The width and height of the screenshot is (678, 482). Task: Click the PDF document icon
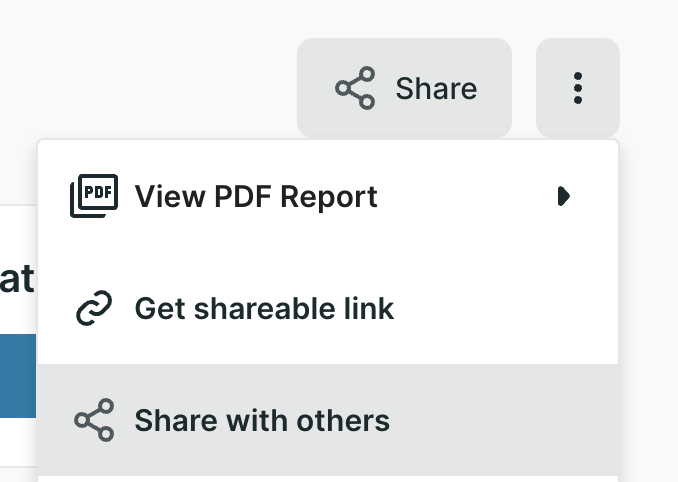click(x=94, y=196)
